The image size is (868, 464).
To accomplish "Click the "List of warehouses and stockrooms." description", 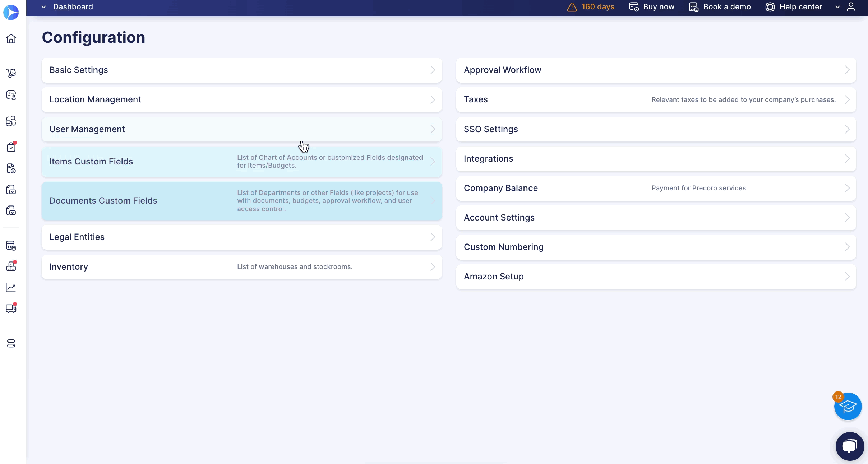I will 295,267.
